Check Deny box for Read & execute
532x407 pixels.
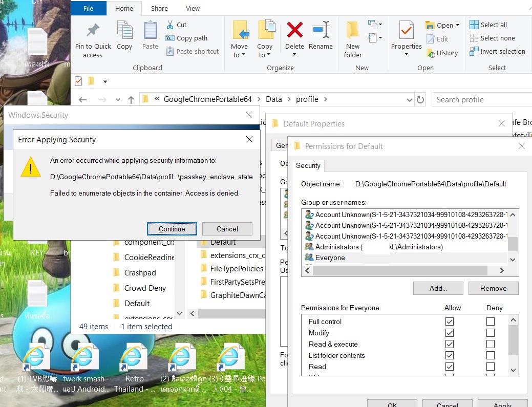point(490,344)
